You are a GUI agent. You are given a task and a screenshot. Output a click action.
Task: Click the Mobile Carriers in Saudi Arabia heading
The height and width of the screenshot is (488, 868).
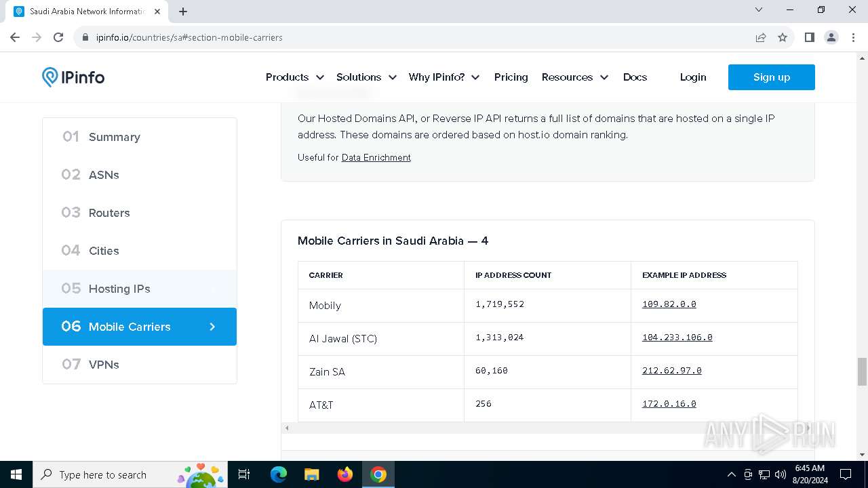(393, 241)
